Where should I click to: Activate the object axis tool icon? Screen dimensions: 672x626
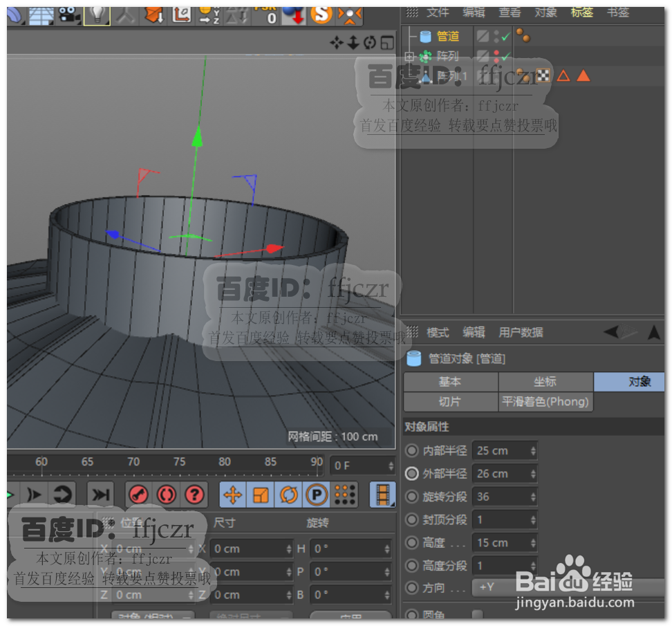182,15
